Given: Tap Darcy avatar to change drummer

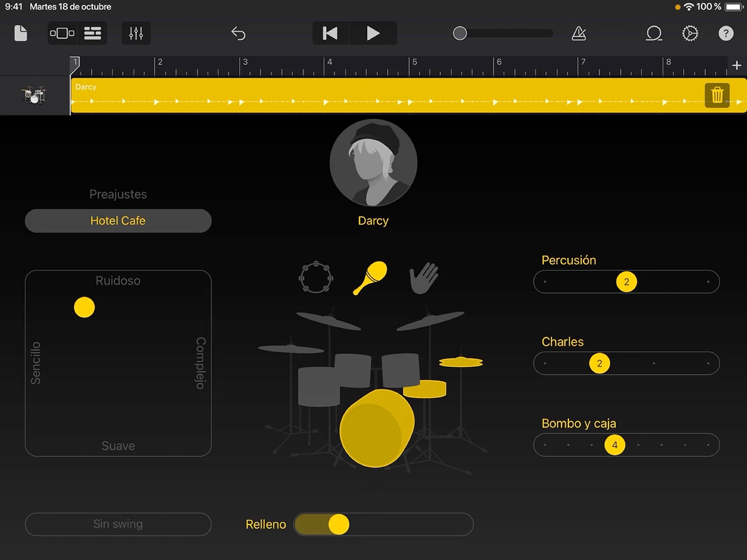Looking at the screenshot, I should [x=373, y=163].
